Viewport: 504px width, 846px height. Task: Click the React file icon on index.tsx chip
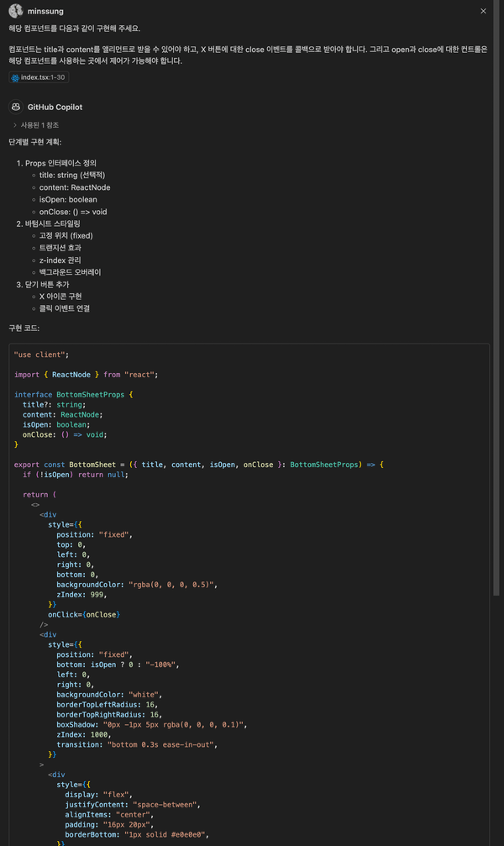pyautogui.click(x=16, y=77)
